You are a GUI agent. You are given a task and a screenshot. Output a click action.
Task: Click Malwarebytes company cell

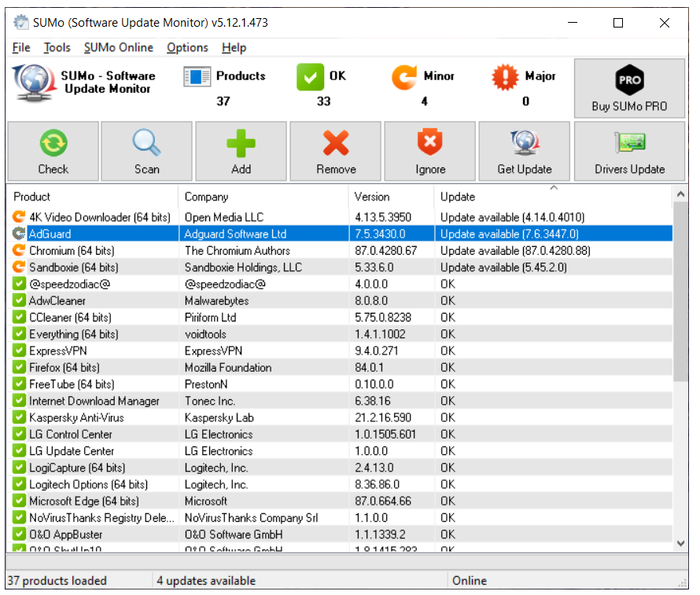(216, 300)
